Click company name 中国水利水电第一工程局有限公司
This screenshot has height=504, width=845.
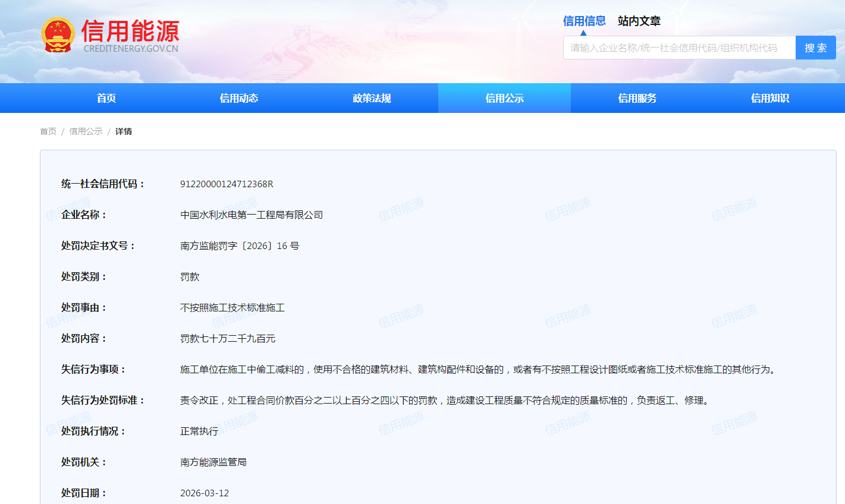pos(252,215)
